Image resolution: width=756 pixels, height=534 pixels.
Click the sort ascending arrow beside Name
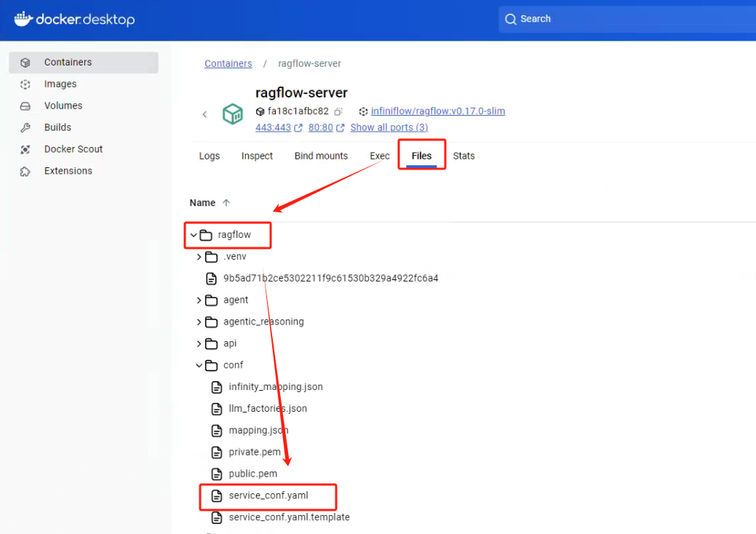[226, 203]
